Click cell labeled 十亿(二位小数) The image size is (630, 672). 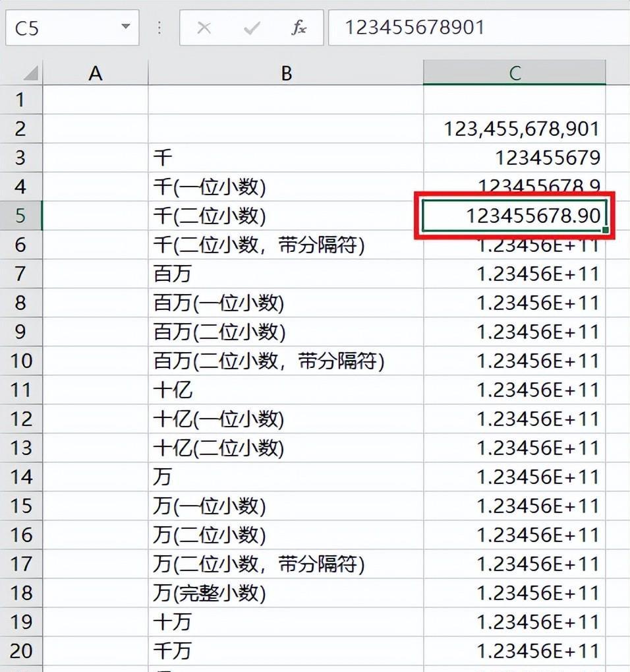285,448
